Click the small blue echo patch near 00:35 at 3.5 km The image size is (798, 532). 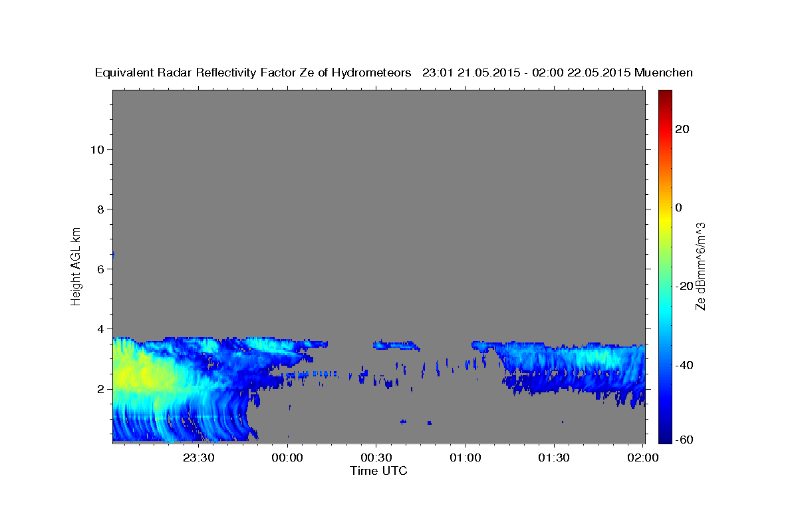pyautogui.click(x=396, y=345)
